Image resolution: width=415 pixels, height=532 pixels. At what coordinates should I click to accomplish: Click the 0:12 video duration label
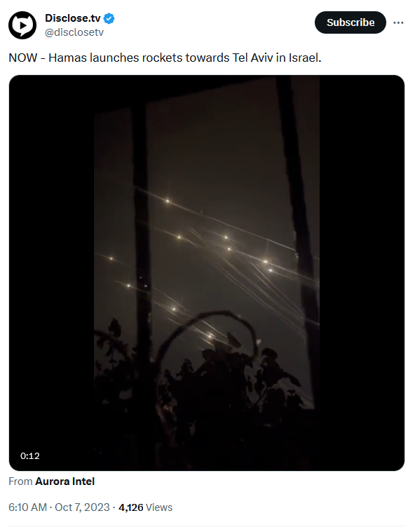(30, 455)
